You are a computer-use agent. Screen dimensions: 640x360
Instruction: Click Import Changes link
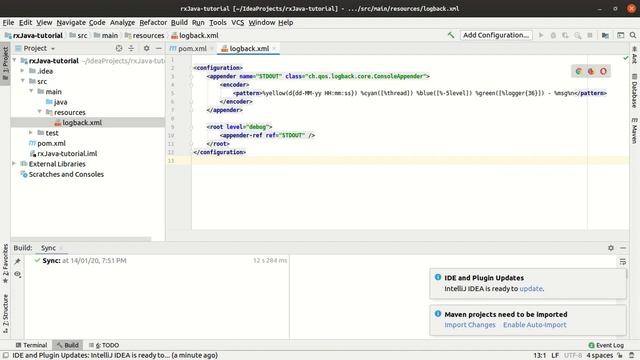click(470, 325)
